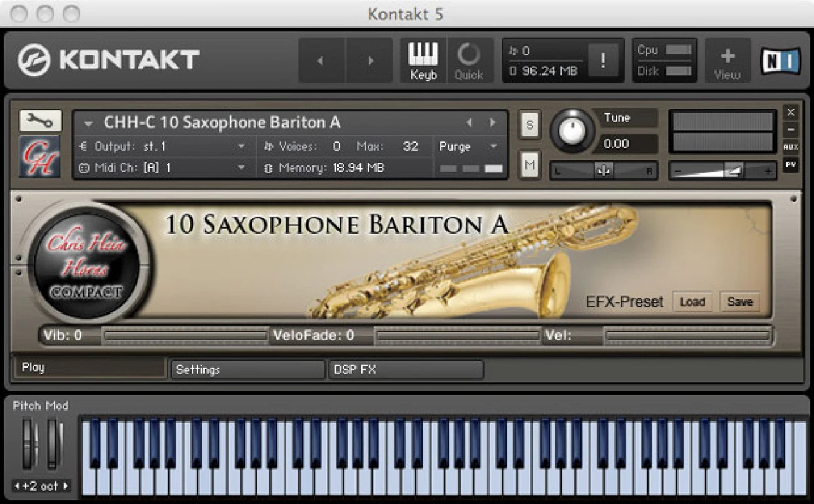814x504 pixels.
Task: Click the 10 Saxophone Bariton A title text
Action: 336,224
